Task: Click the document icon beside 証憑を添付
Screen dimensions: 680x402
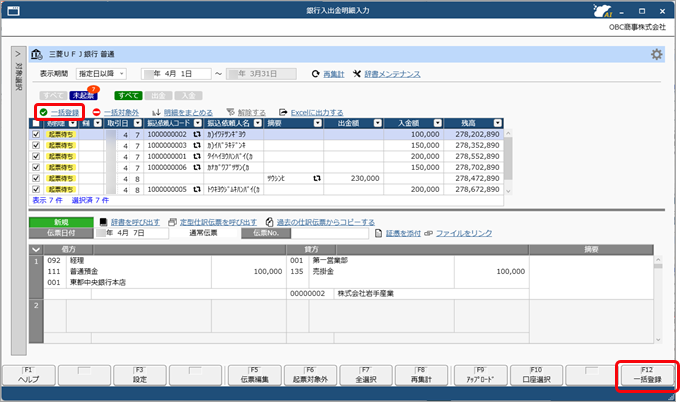Action: point(378,233)
